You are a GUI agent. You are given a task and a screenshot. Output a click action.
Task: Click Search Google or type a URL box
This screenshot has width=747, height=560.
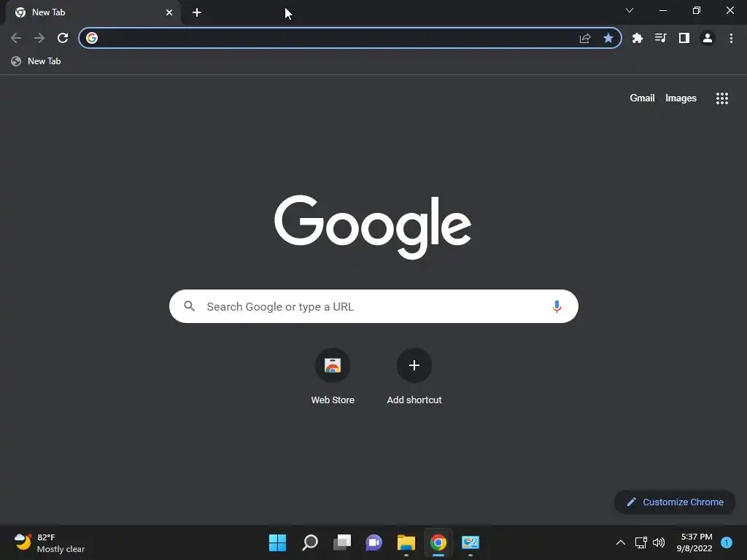[x=373, y=306]
